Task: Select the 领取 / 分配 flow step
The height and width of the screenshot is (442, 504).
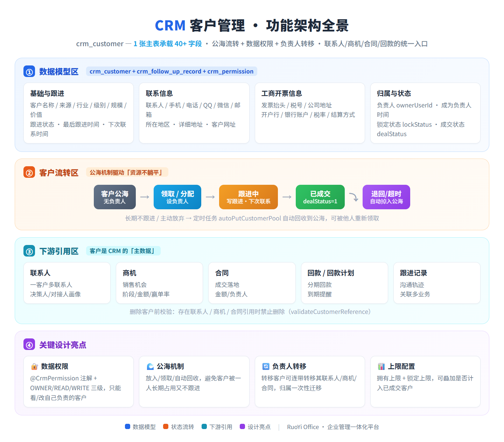Action: [177, 197]
